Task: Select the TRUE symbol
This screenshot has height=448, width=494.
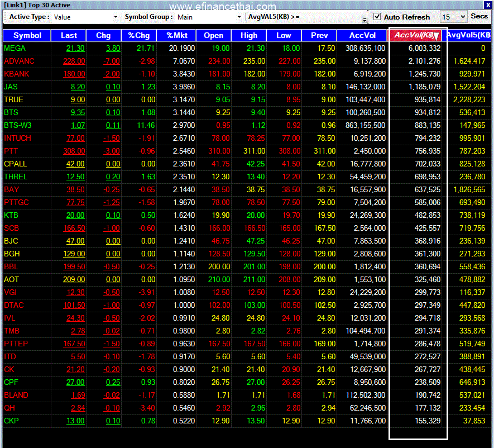Action: tap(13, 99)
